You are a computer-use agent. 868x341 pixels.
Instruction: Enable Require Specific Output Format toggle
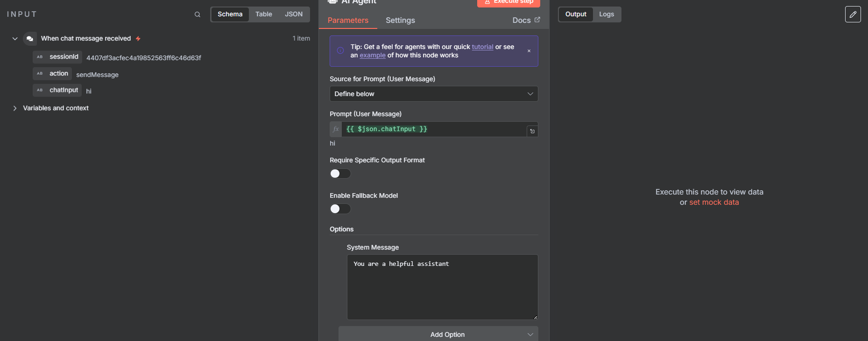coord(340,174)
